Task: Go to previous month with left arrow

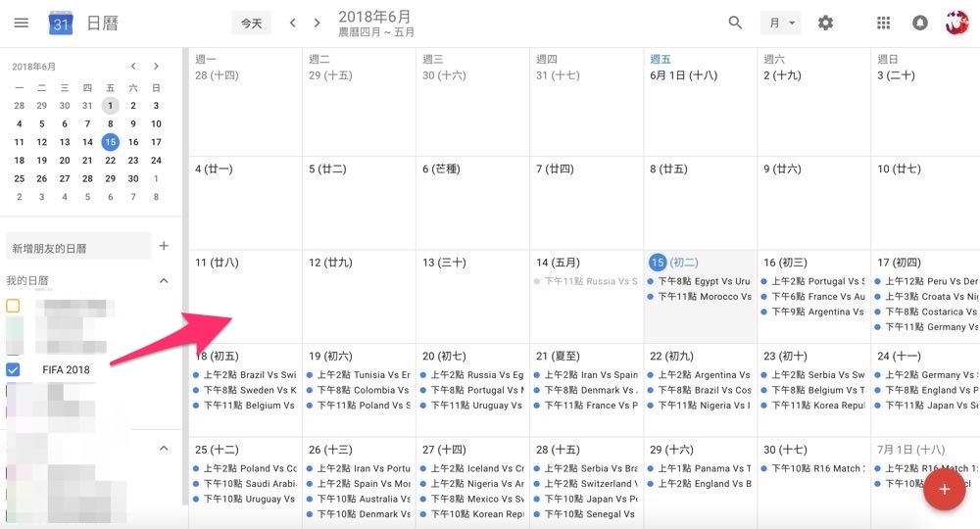Action: tap(292, 24)
